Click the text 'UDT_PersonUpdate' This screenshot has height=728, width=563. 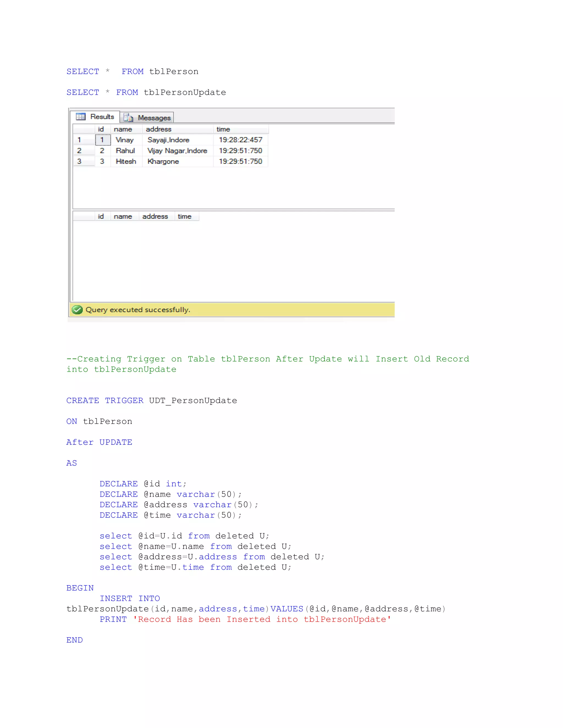[193, 401]
